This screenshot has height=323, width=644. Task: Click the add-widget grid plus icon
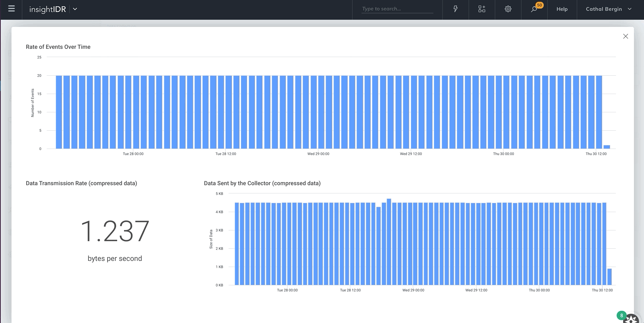point(482,9)
